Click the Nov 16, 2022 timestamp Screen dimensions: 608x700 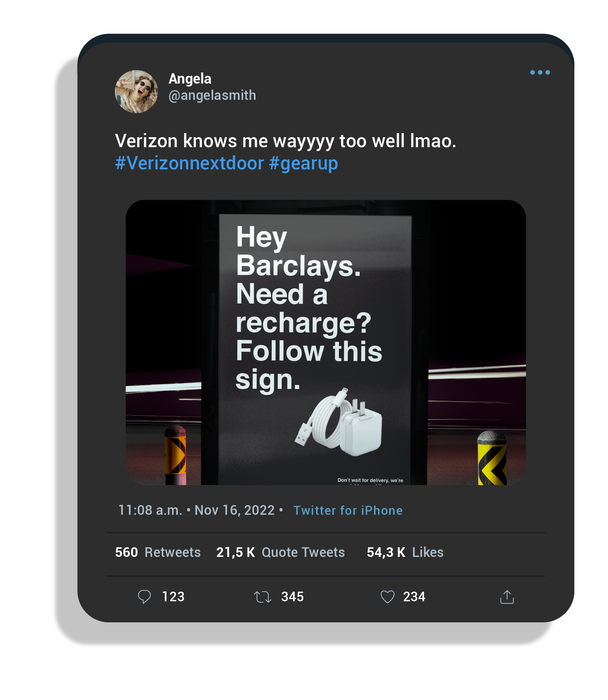(x=234, y=510)
